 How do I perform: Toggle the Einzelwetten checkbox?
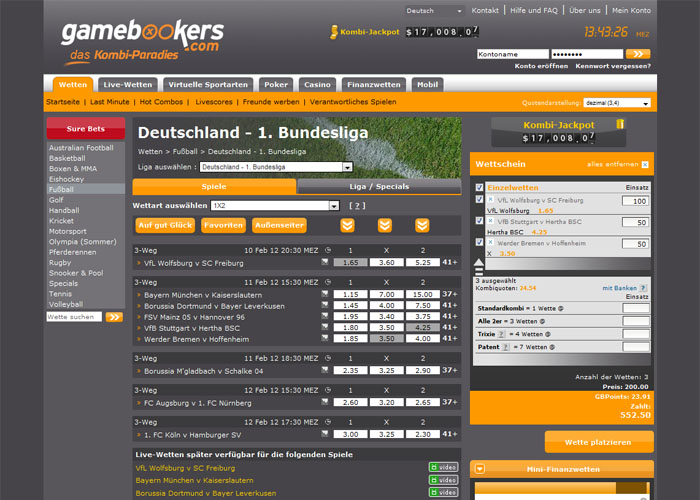(x=479, y=188)
